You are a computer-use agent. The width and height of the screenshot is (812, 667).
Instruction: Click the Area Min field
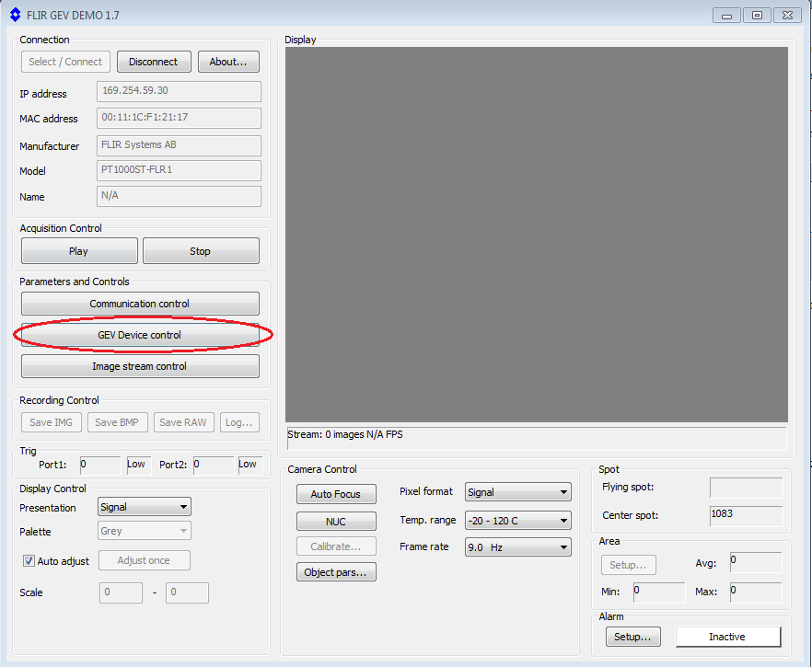(x=659, y=592)
